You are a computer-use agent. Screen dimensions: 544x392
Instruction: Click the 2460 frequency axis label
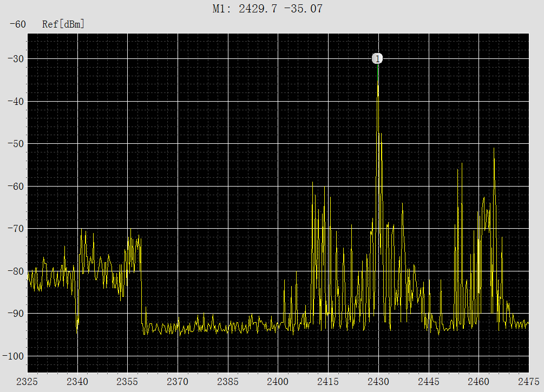(x=479, y=382)
